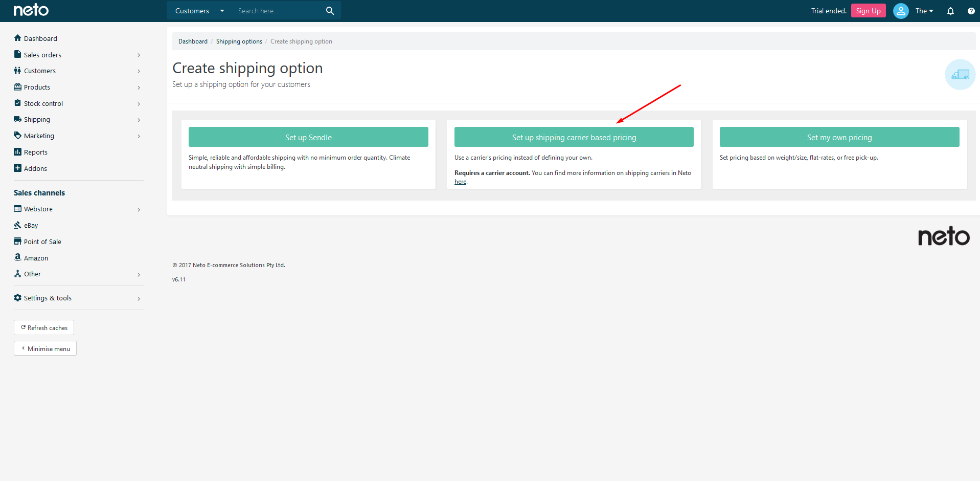980x481 pixels.
Task: Click the Products box icon
Action: tap(17, 87)
